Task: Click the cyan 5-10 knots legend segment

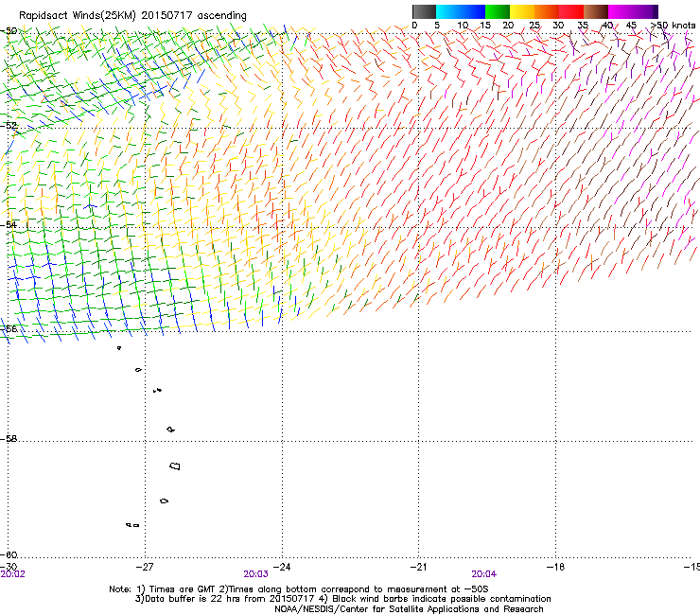Action: pyautogui.click(x=448, y=11)
